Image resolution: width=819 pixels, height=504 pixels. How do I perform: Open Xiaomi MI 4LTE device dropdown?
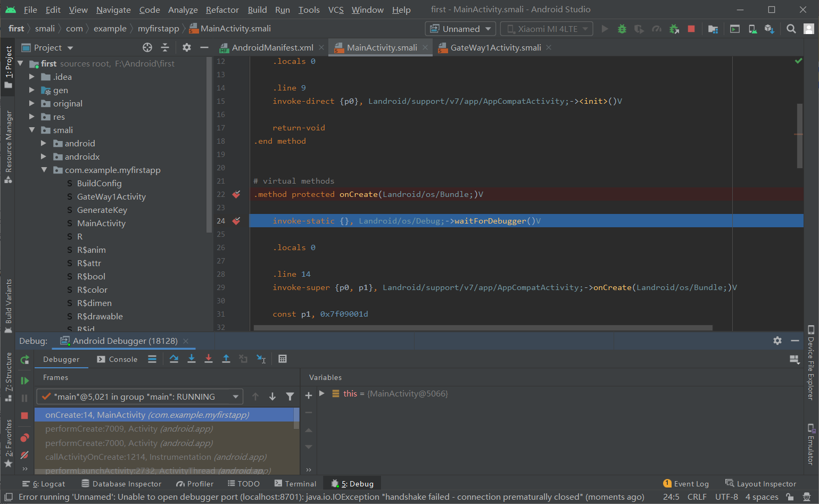click(547, 29)
